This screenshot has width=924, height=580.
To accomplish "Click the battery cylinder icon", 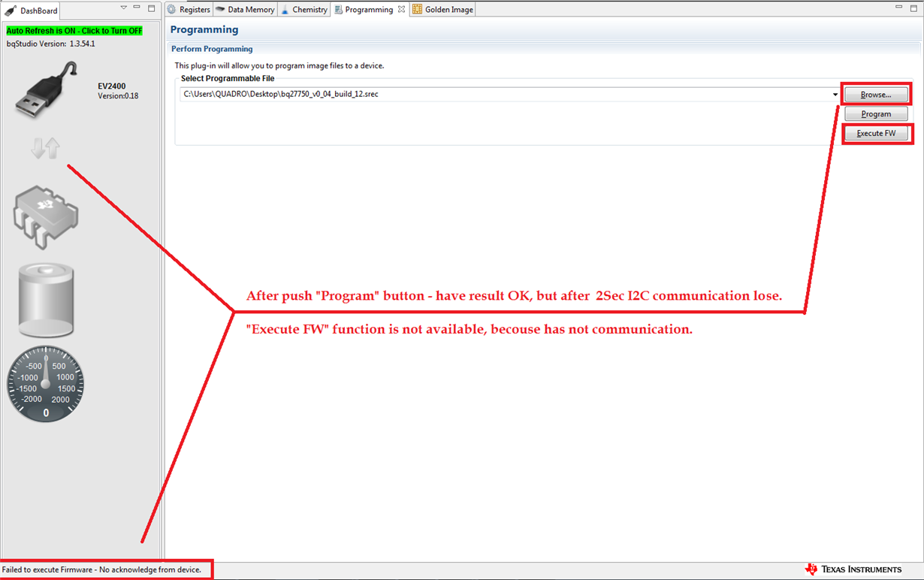I will 46,299.
